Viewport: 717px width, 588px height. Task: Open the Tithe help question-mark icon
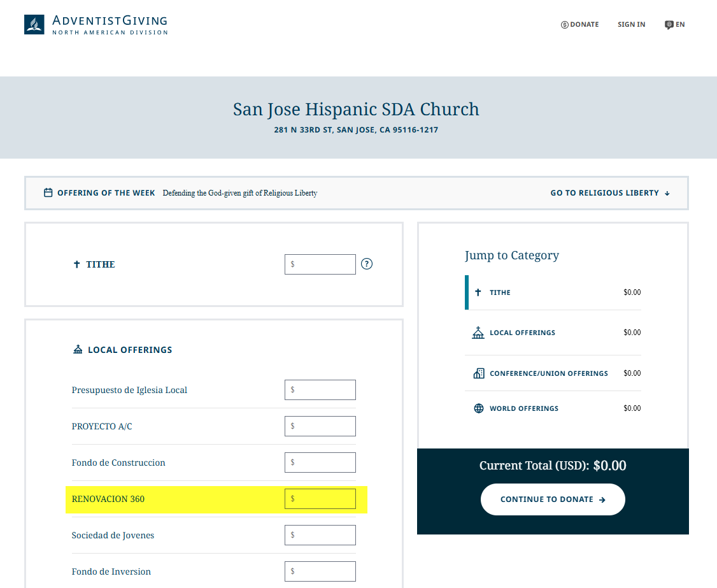[367, 264]
